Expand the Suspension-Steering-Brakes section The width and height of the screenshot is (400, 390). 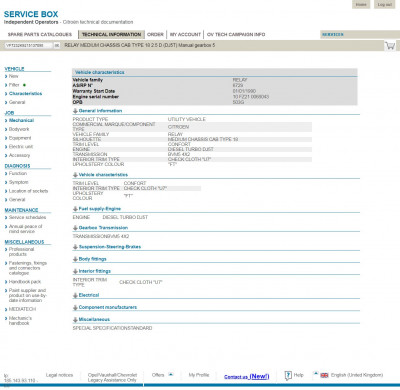(75, 247)
